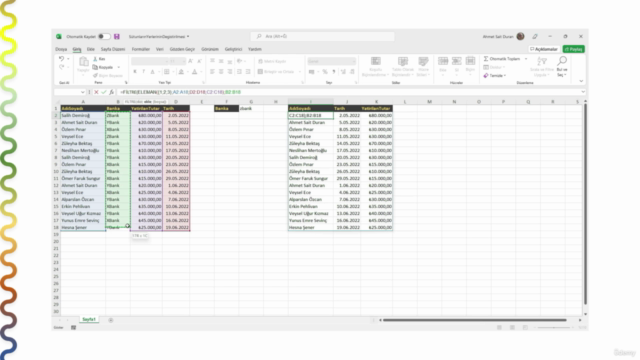Click the Metni Kaydır wrap text button
640x360 pixels.
pyautogui.click(x=272, y=61)
